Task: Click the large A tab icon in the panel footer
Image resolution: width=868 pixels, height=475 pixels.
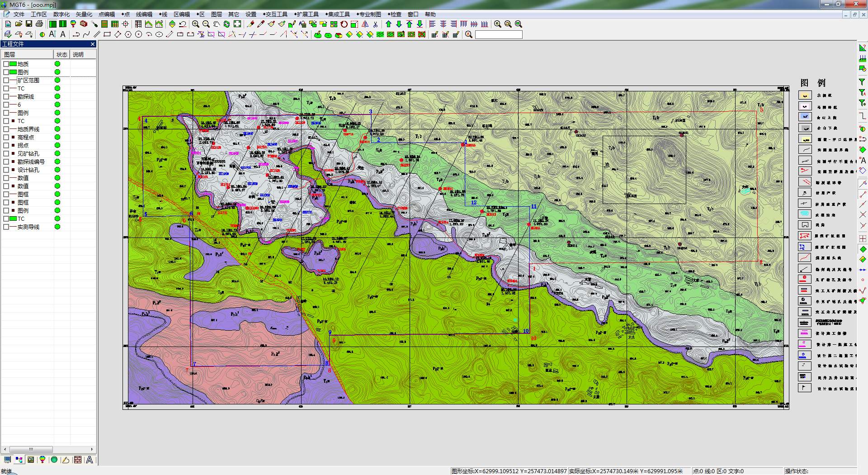Action: [90, 460]
